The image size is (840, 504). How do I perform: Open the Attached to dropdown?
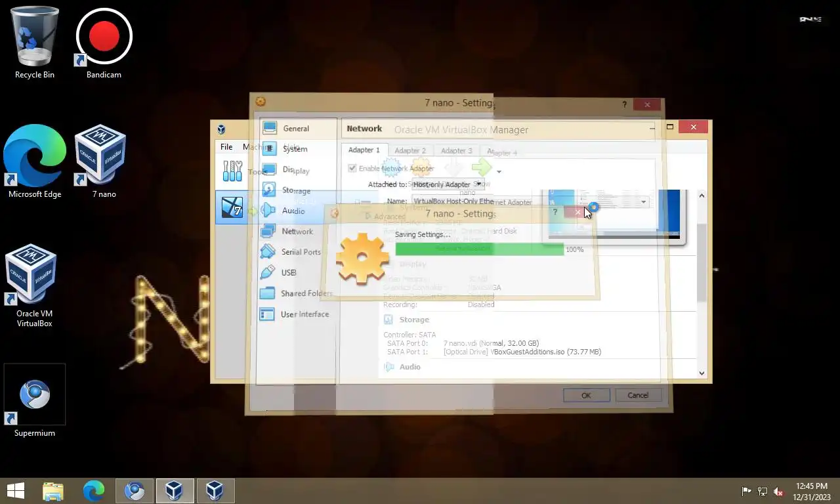coord(448,184)
